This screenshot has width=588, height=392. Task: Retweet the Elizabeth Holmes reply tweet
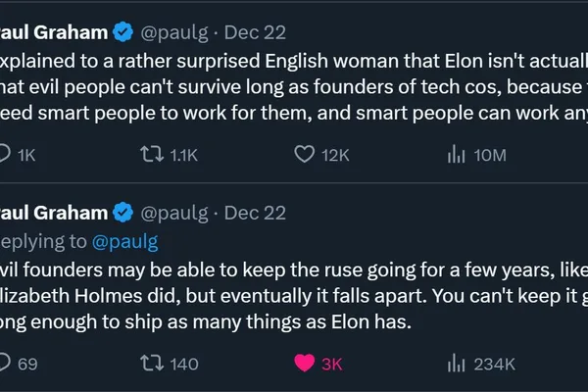pyautogui.click(x=152, y=364)
